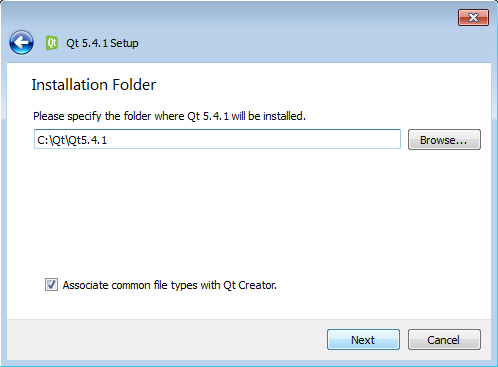Click the 'Associate common file types with Qt Creator' label
Viewport: 498px width, 367px height.
tap(170, 285)
